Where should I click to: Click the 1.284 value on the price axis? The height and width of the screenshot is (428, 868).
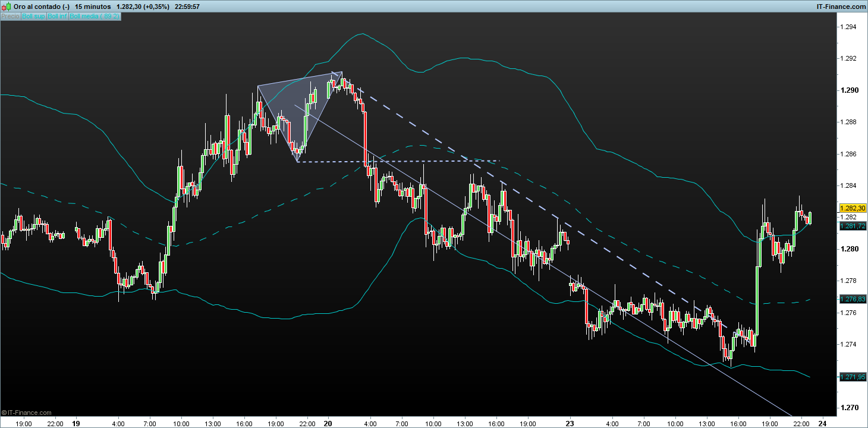pos(848,185)
